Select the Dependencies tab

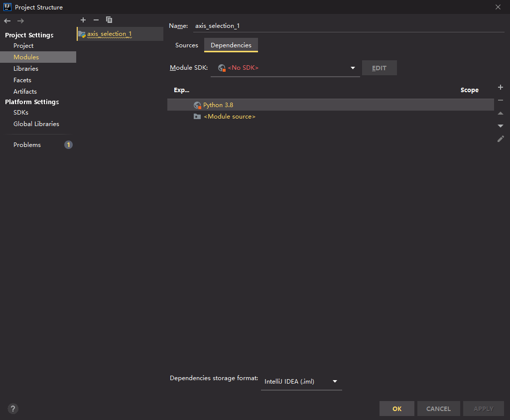231,45
